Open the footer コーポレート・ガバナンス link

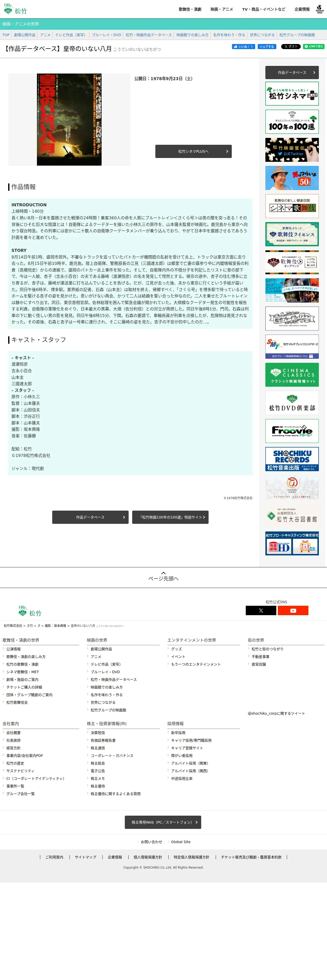tap(112, 756)
